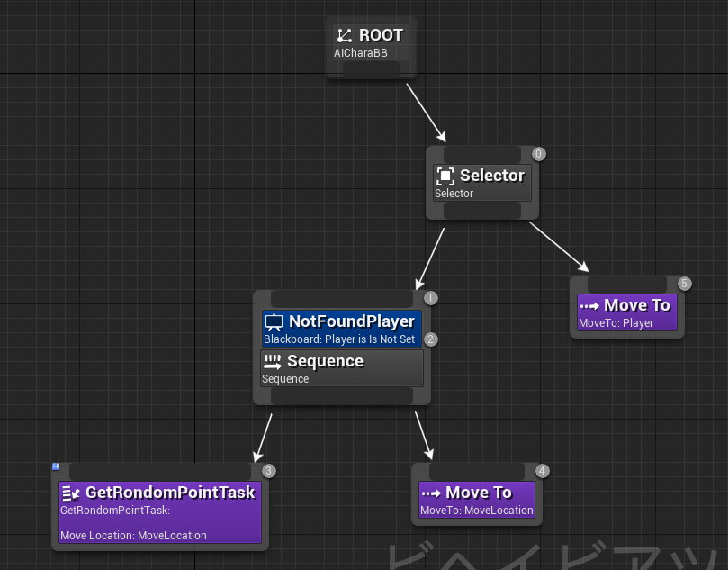728x570 pixels.
Task: Click the "MoveTo: MoveLocation" description text
Action: click(476, 510)
